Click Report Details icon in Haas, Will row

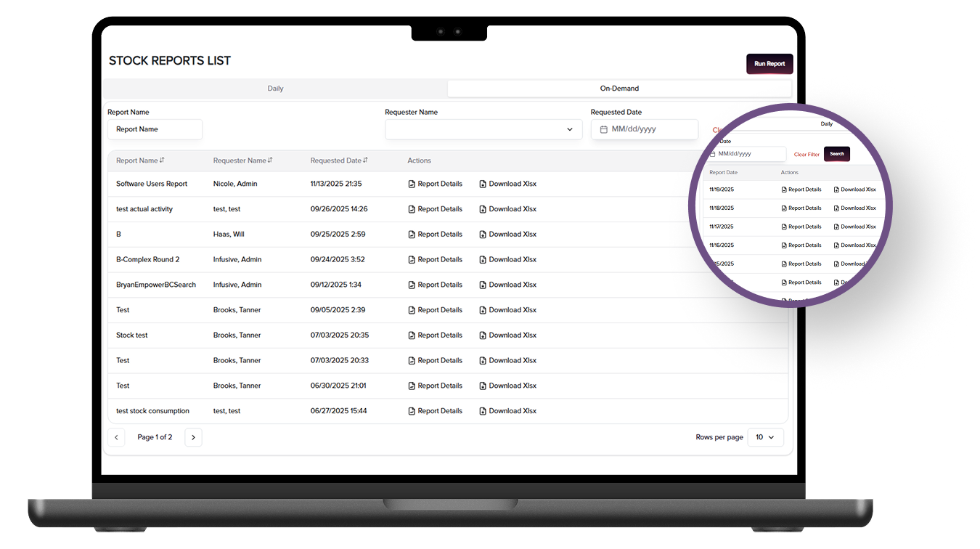pos(412,235)
